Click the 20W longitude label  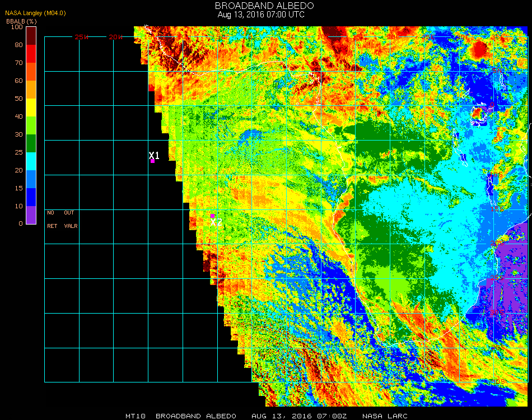(116, 37)
